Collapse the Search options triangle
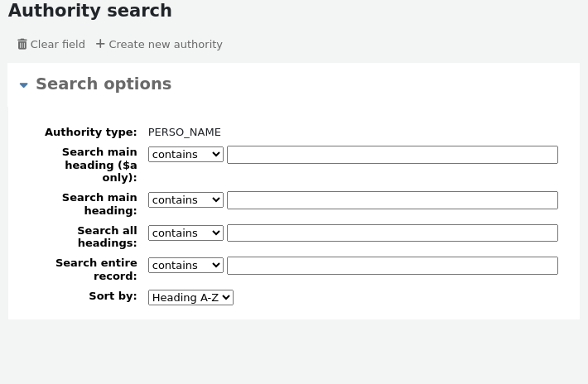The image size is (588, 384). coord(24,84)
